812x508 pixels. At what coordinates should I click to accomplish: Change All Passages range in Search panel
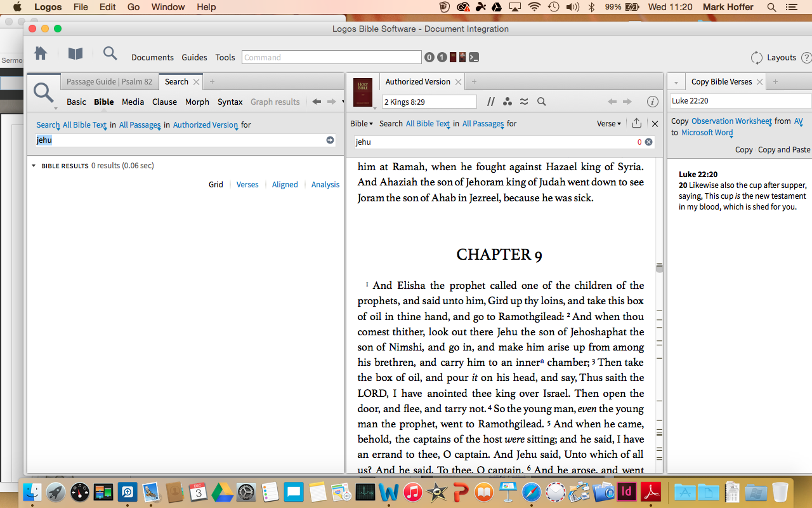140,125
